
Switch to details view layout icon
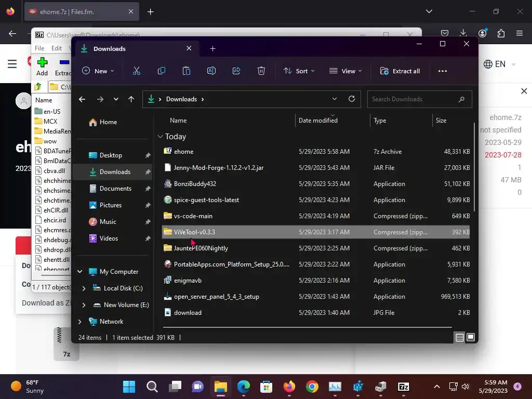tap(459, 337)
